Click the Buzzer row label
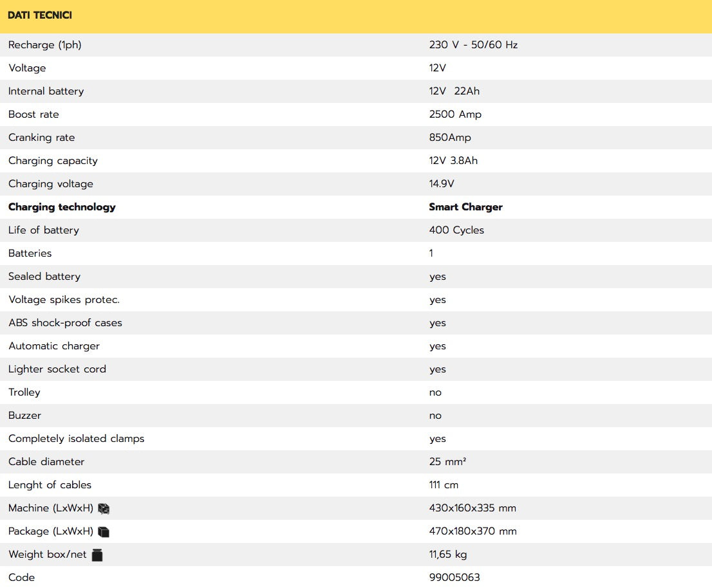 pos(24,416)
